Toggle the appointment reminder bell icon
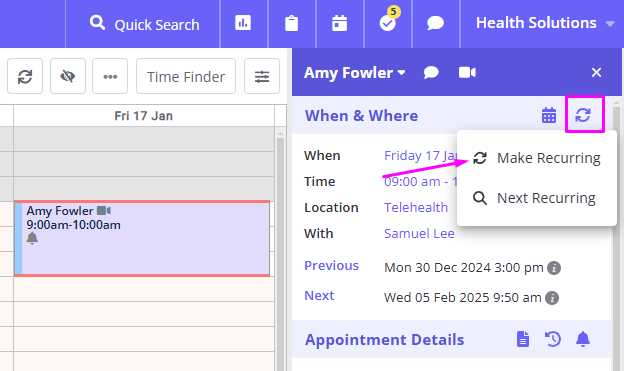This screenshot has width=624, height=371. tap(583, 339)
